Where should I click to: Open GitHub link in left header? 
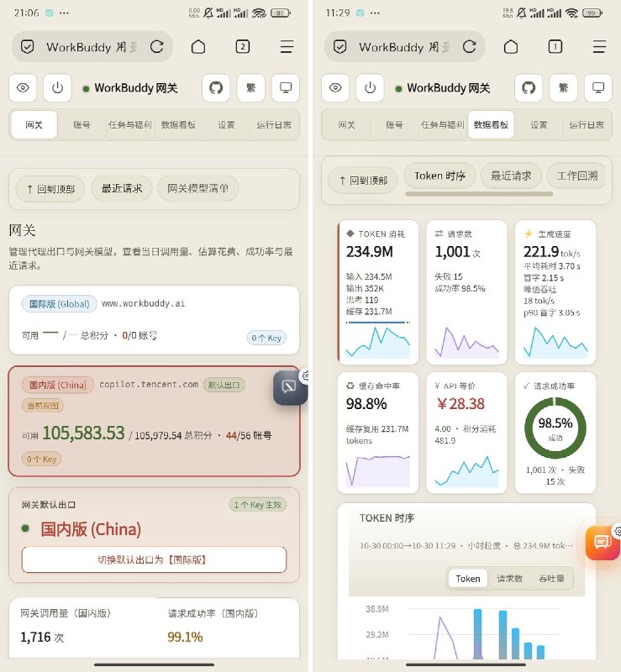pos(216,88)
